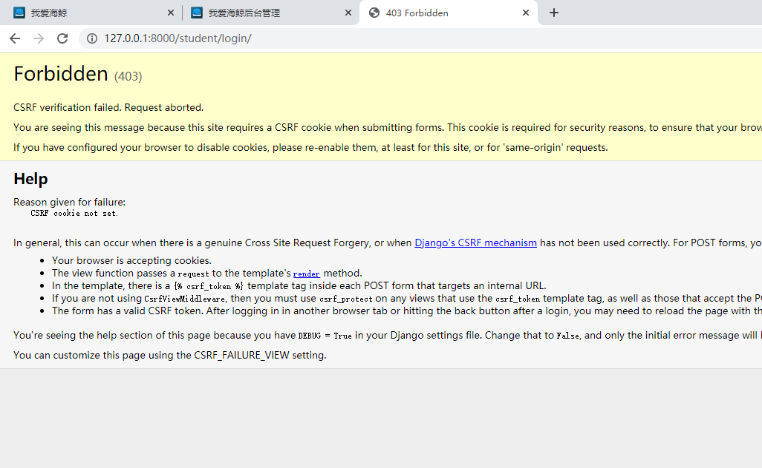
Task: Click the favicon of 我爱海鲸后台管理 tab
Action: tap(196, 13)
